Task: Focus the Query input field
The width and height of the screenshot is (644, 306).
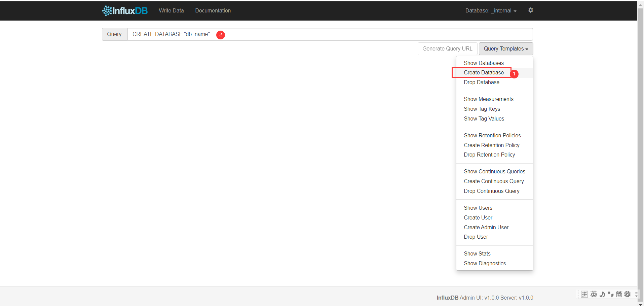Action: tap(330, 34)
